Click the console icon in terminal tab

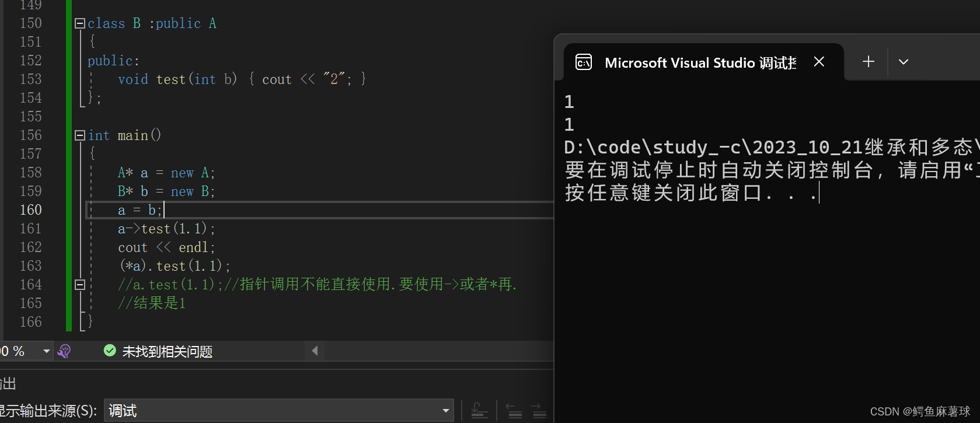pos(584,62)
